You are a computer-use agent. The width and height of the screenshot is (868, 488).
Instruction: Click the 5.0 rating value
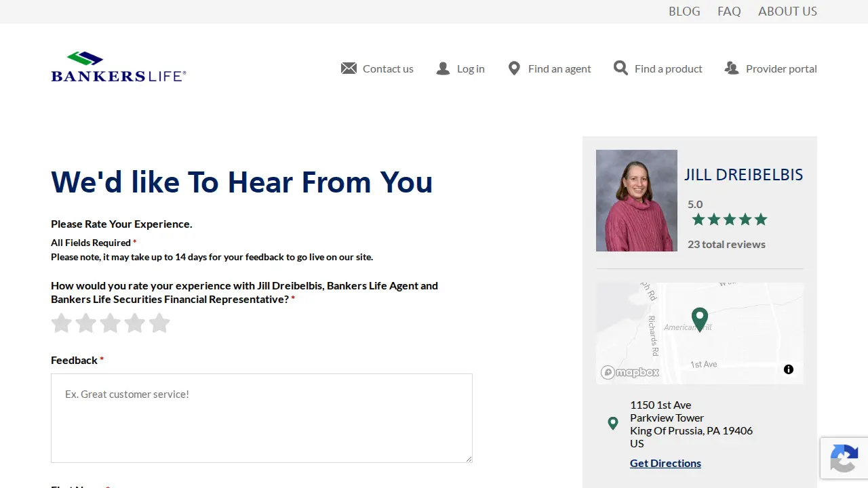[x=695, y=204]
